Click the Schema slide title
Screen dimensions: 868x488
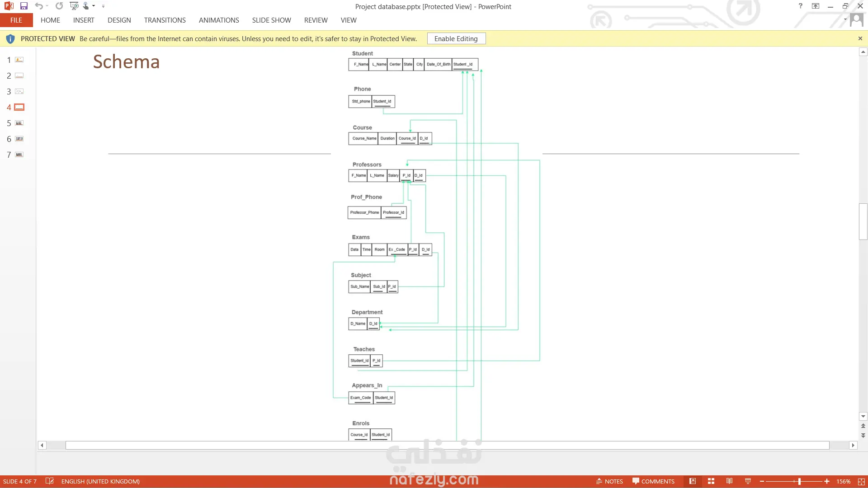[x=127, y=62]
